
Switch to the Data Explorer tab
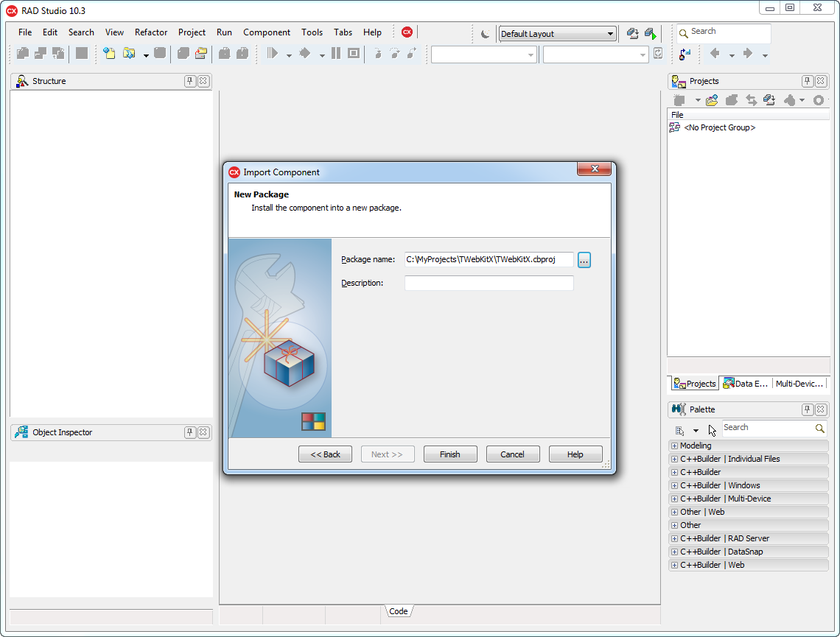745,384
